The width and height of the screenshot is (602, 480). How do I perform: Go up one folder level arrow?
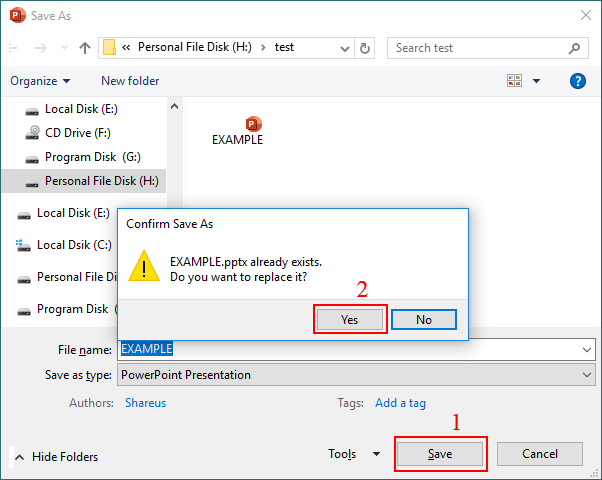click(85, 48)
